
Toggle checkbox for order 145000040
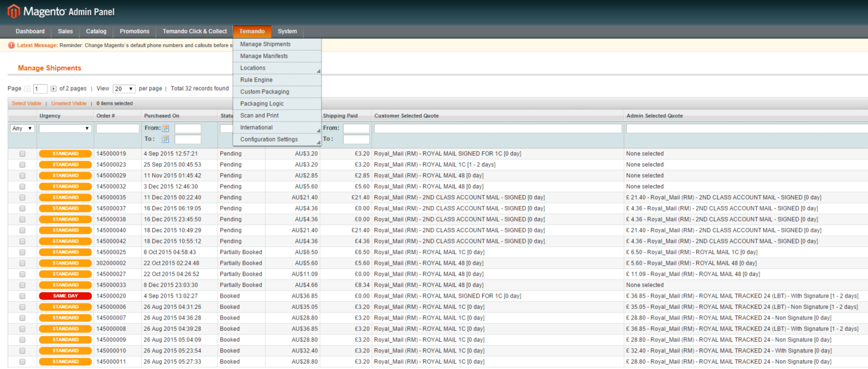tap(23, 230)
